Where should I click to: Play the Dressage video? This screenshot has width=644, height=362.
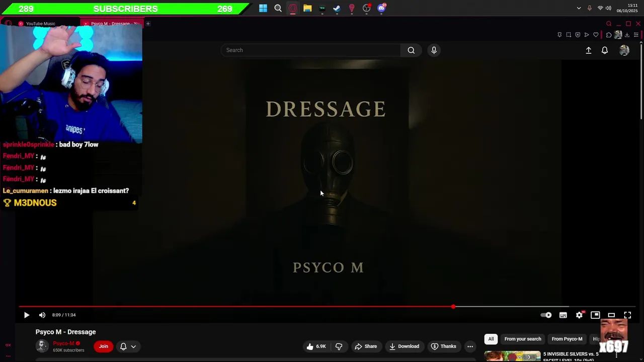27,315
